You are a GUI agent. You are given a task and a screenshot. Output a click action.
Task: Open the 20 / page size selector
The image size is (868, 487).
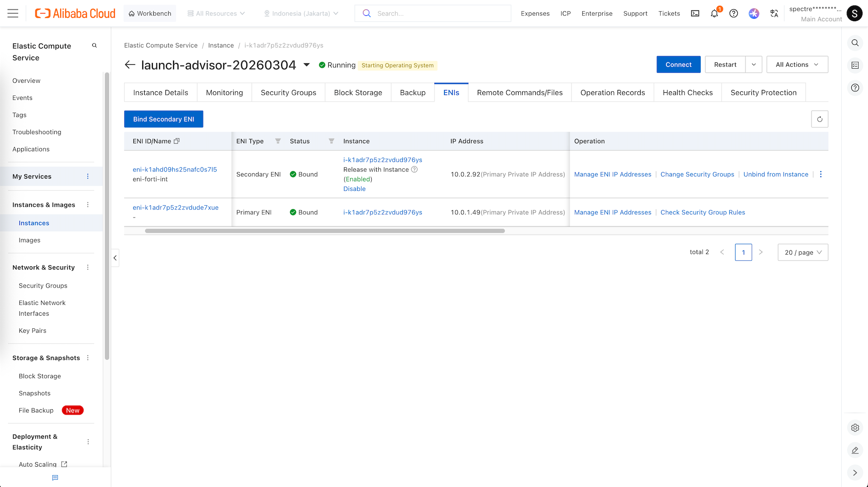pos(802,252)
